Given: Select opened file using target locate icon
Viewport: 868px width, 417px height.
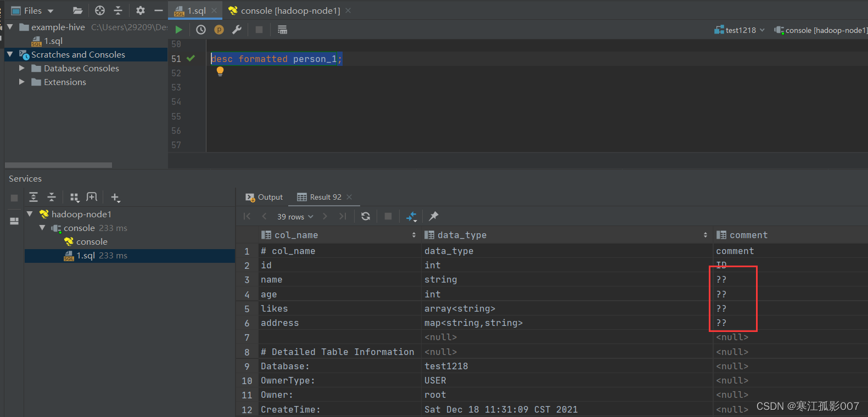Looking at the screenshot, I should (x=100, y=10).
